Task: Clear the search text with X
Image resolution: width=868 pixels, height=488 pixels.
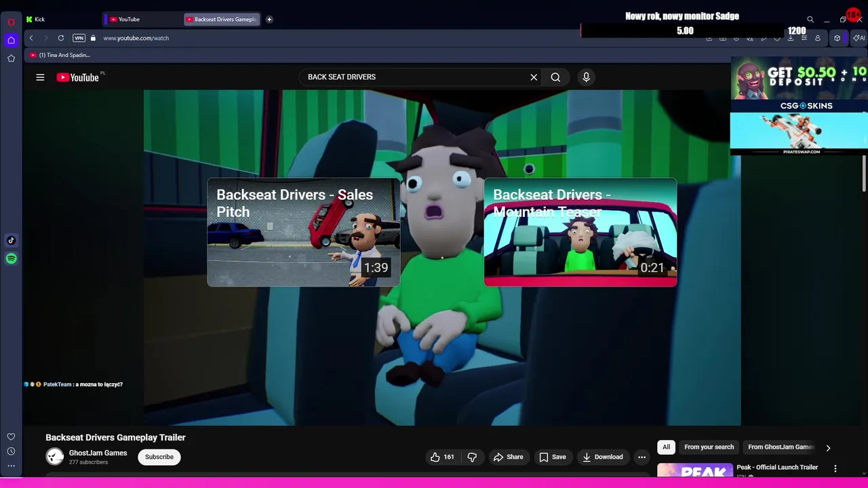Action: point(534,77)
